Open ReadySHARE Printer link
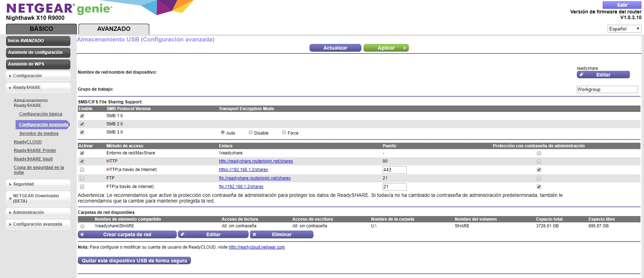644x278 pixels. click(x=35, y=151)
